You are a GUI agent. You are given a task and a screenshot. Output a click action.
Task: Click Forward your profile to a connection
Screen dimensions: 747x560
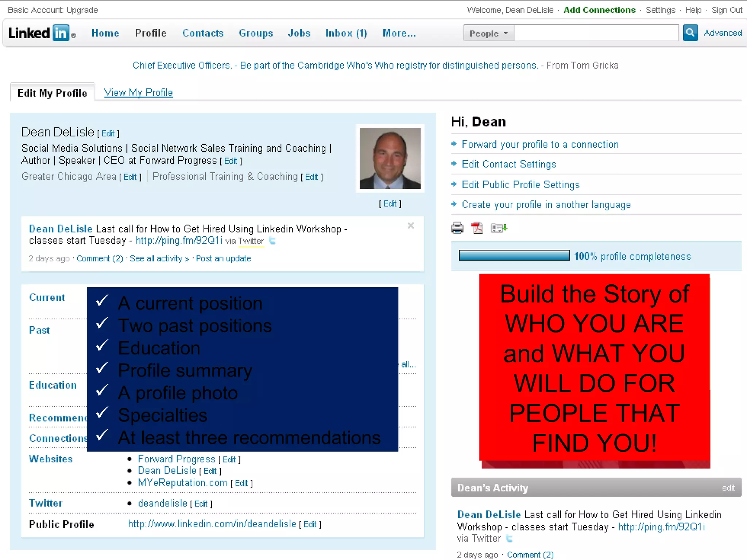click(x=540, y=144)
